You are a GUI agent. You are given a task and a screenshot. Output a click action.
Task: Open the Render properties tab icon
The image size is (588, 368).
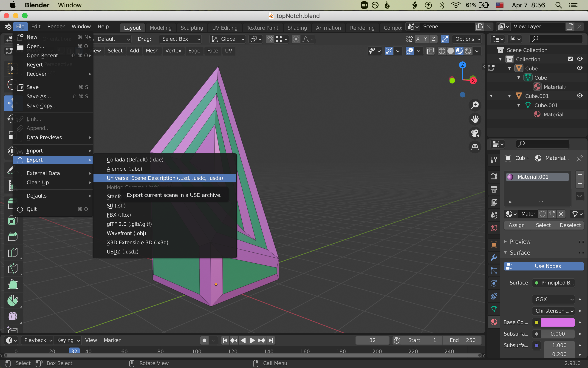pyautogui.click(x=494, y=176)
